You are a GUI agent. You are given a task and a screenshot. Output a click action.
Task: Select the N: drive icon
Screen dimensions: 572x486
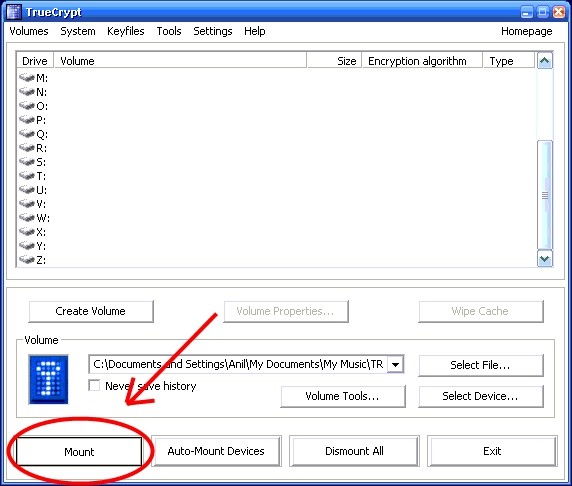[27, 92]
